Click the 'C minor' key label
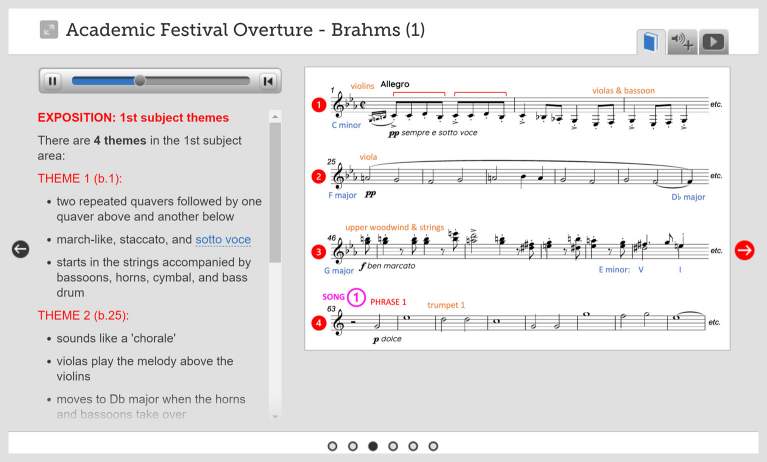Viewport: 767px width, 462px height. [346, 125]
